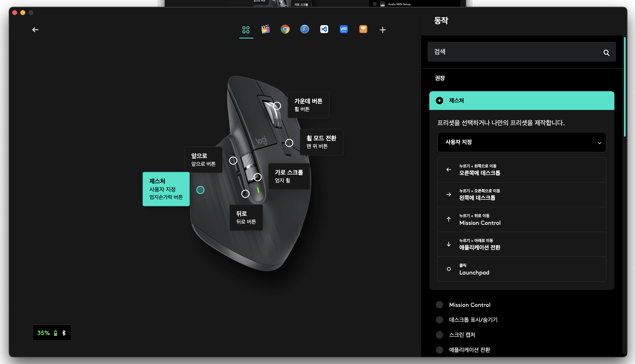Click the search magnifier icon
This screenshot has width=635, height=364.
click(x=606, y=53)
